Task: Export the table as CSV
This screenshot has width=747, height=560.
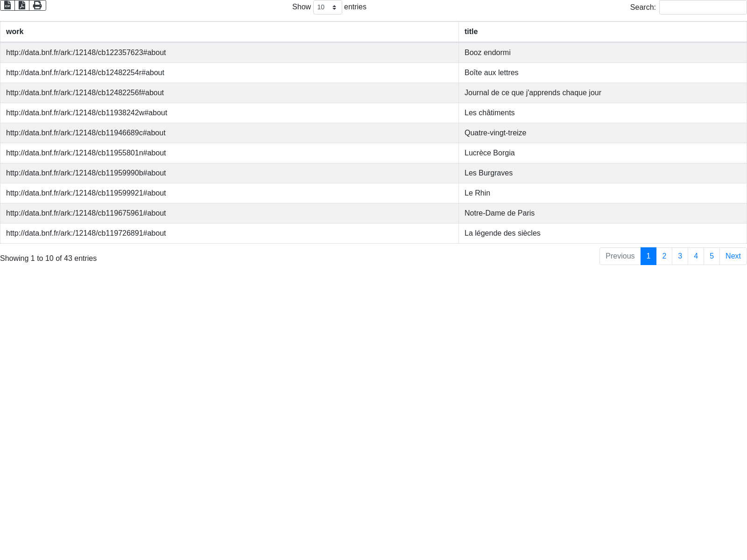Action: tap(7, 6)
